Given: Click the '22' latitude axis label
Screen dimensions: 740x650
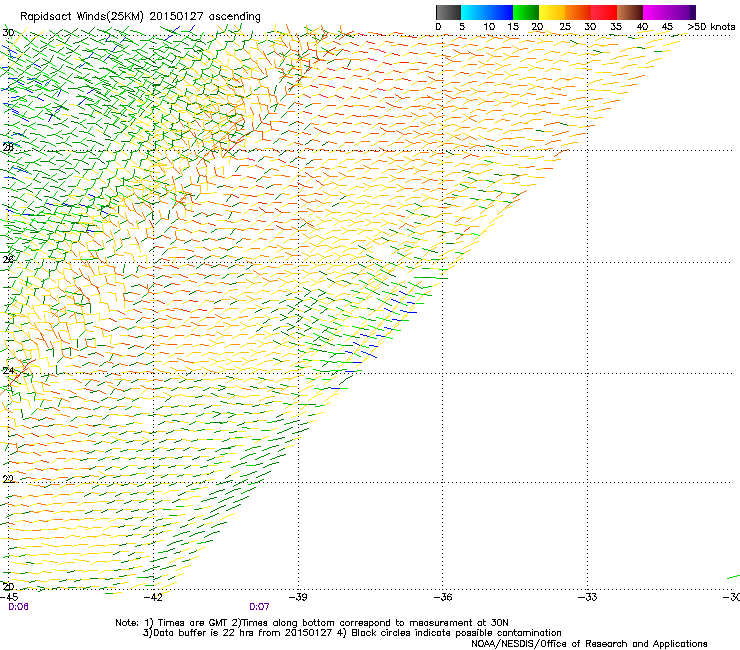Looking at the screenshot, I should click(x=8, y=479).
